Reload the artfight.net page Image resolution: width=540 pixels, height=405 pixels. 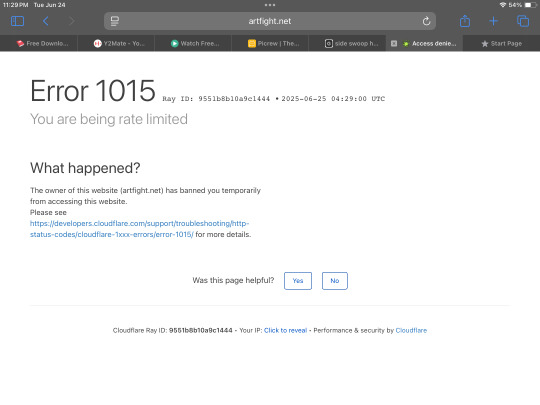426,21
